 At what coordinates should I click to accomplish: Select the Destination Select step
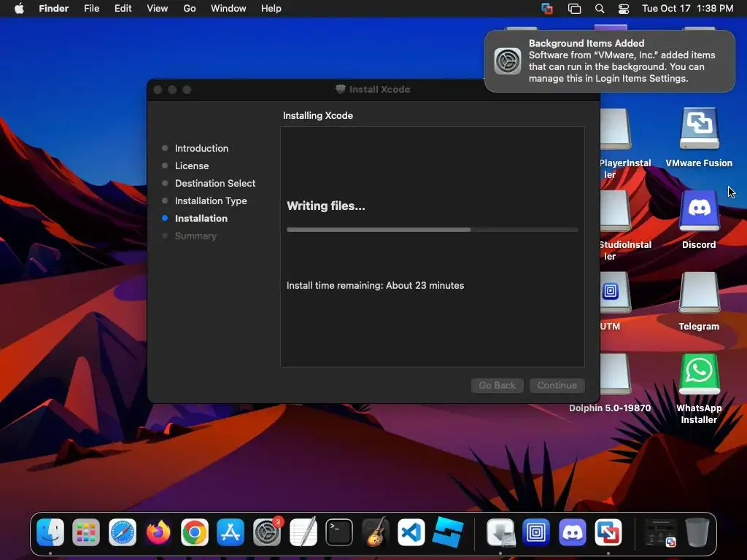pyautogui.click(x=215, y=183)
